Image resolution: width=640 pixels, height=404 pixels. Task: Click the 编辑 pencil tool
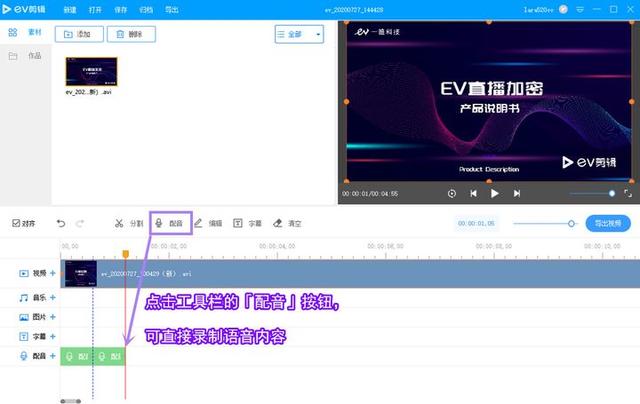(x=208, y=223)
